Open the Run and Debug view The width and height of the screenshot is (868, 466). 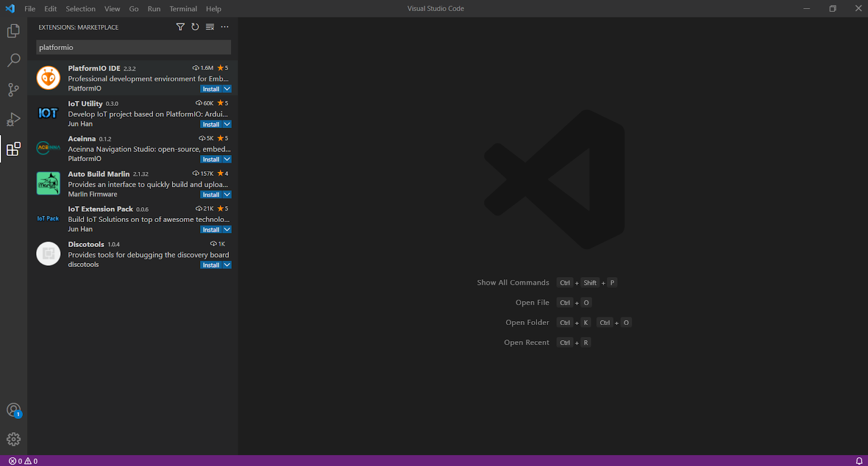(14, 119)
